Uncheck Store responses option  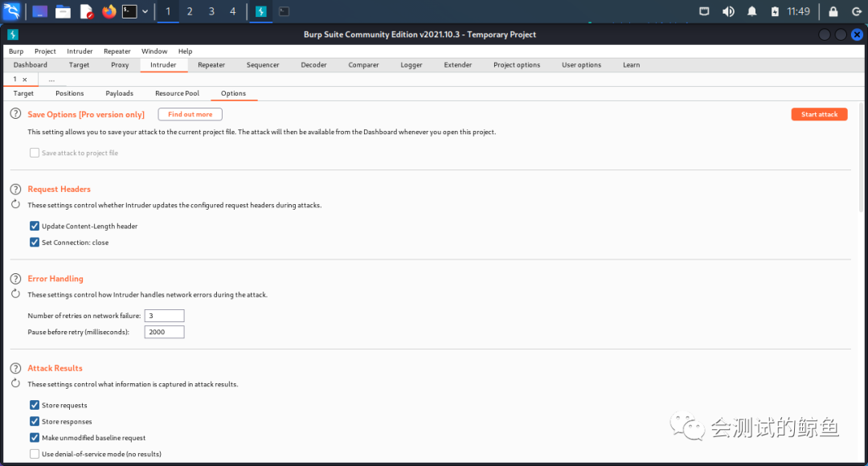click(x=35, y=421)
